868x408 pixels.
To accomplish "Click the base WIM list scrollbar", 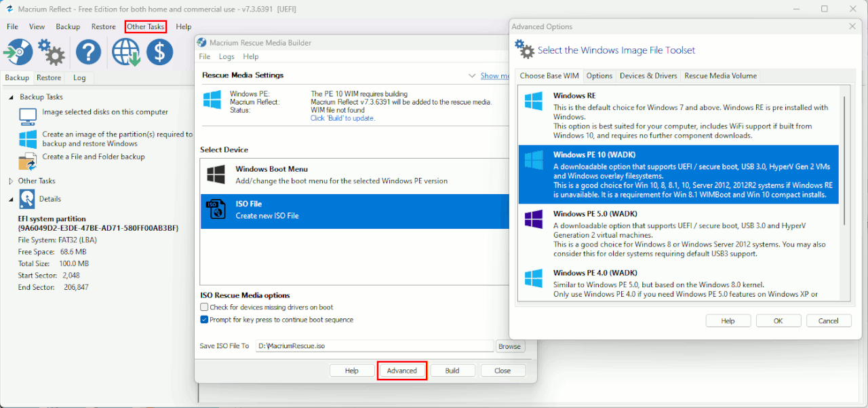I will pyautogui.click(x=844, y=160).
